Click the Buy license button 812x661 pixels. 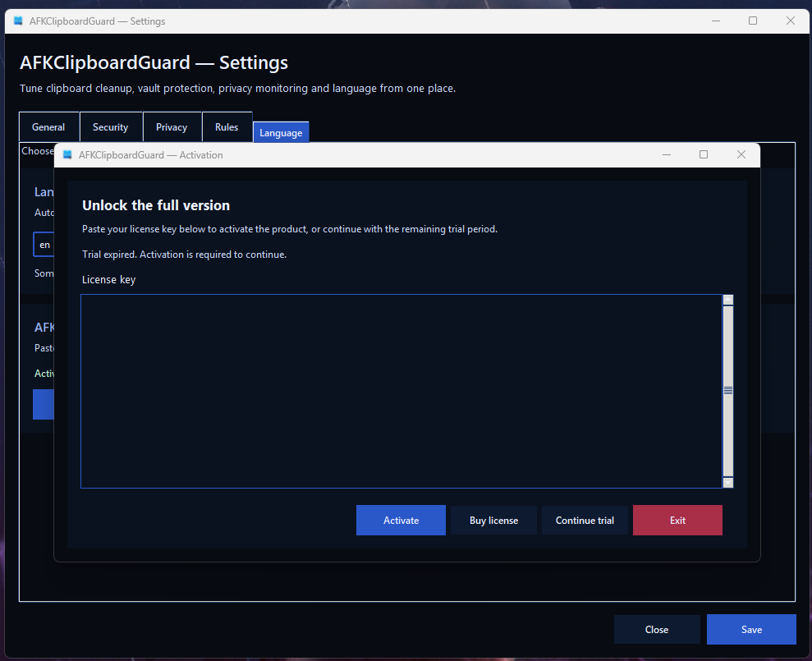(x=493, y=521)
